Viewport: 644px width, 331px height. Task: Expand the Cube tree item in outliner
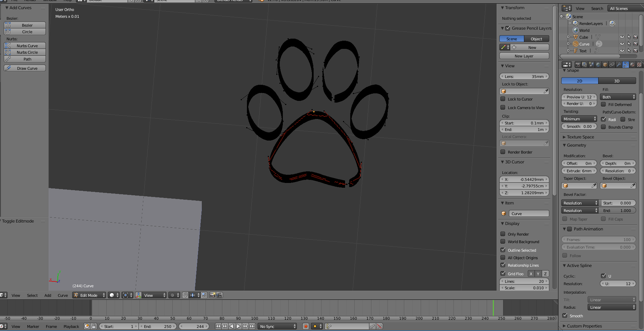pos(568,37)
